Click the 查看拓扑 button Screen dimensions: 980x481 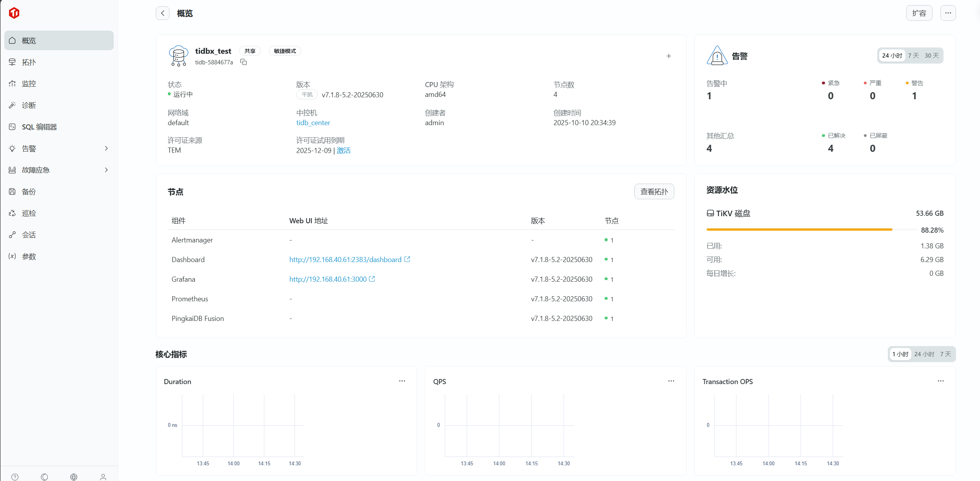(x=654, y=191)
